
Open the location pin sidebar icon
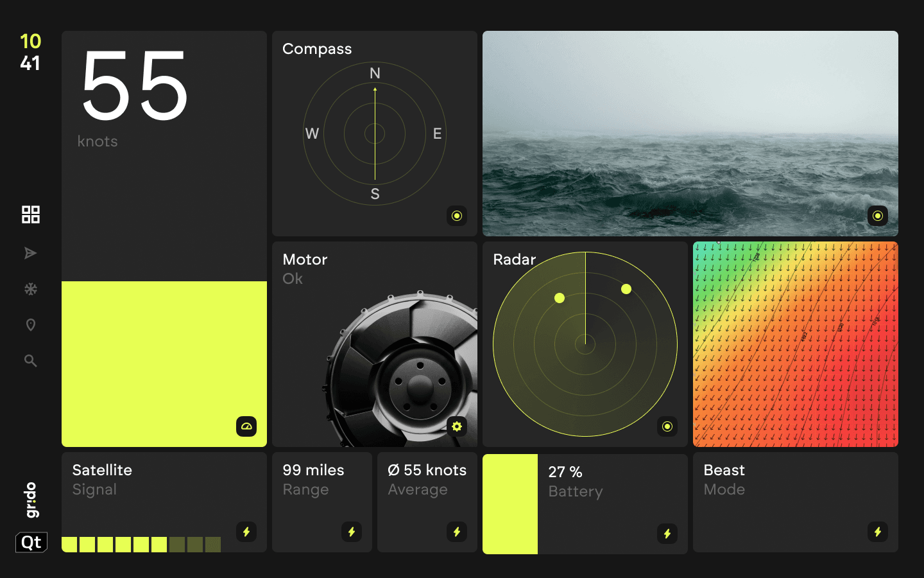click(30, 325)
